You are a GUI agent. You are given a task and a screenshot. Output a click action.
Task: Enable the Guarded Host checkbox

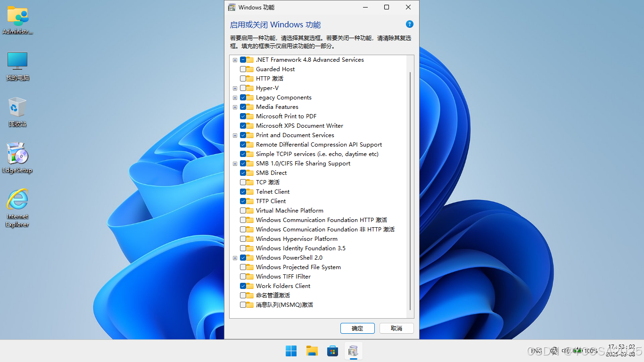click(x=243, y=69)
